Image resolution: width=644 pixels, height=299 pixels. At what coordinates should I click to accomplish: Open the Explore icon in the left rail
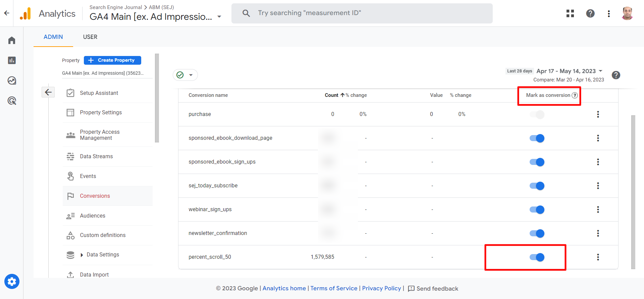point(12,80)
